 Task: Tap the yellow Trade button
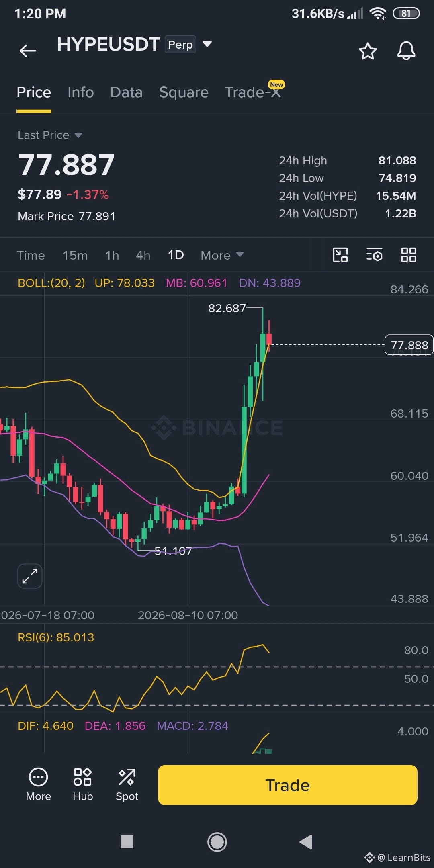point(288,785)
